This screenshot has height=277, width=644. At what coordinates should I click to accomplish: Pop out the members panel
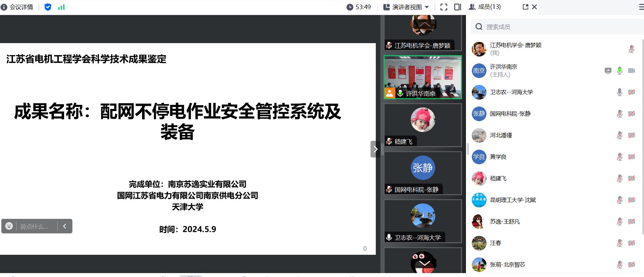pyautogui.click(x=525, y=7)
